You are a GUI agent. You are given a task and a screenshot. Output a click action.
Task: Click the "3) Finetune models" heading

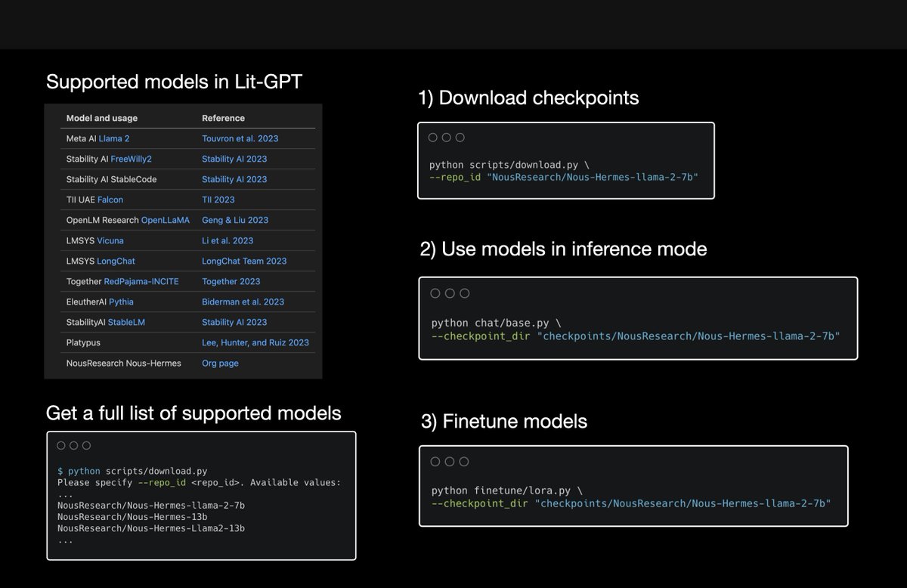click(504, 420)
